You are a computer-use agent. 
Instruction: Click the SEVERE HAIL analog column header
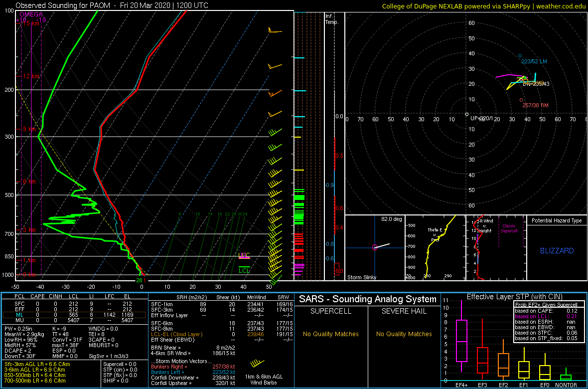(404, 311)
